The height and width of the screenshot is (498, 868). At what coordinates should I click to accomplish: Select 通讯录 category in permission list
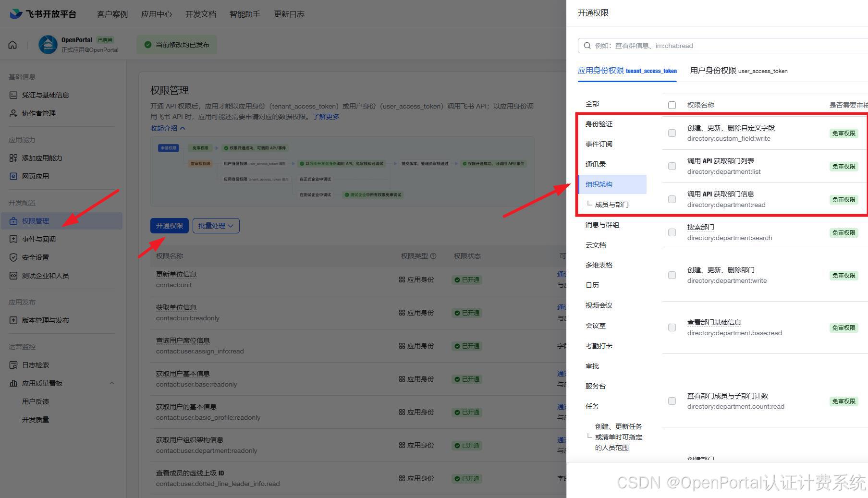pyautogui.click(x=596, y=164)
